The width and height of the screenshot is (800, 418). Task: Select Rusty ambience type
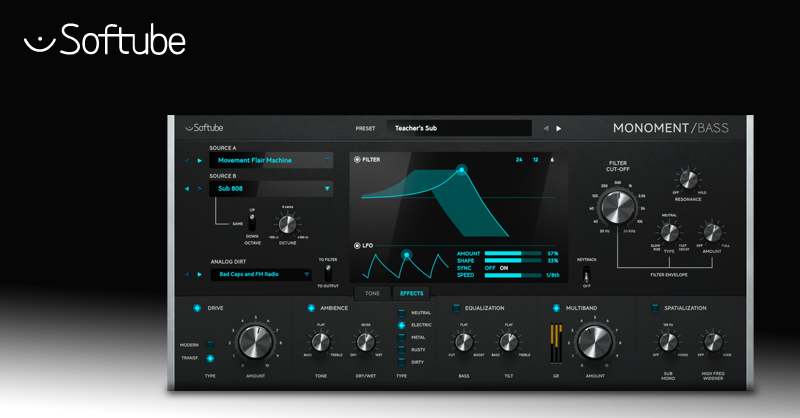point(402,350)
